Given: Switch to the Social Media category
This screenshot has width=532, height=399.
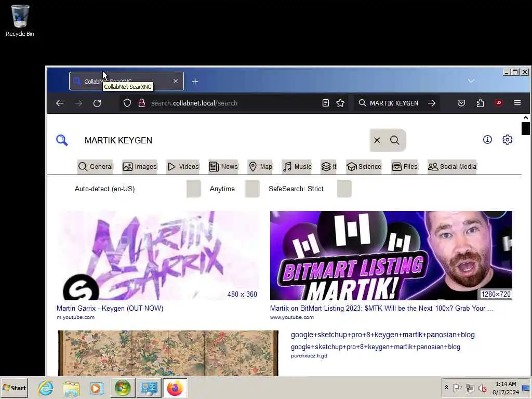Looking at the screenshot, I should [x=453, y=167].
